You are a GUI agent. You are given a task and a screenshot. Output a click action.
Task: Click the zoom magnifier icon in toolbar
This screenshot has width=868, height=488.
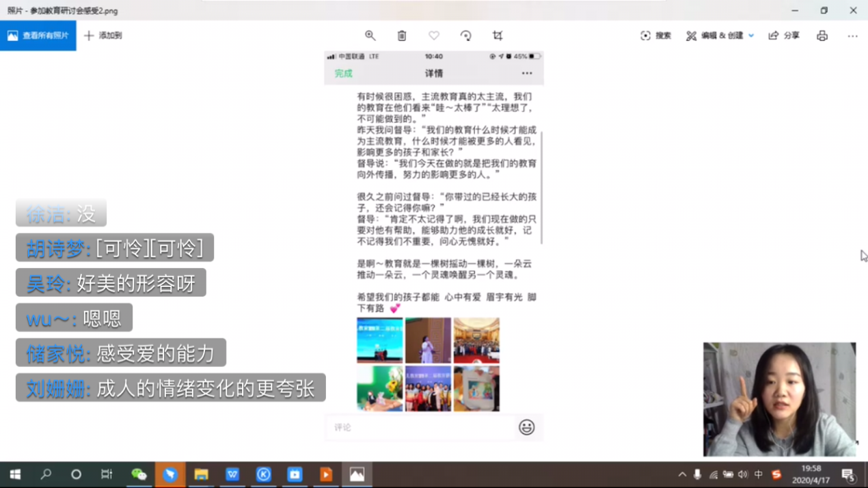coord(370,36)
